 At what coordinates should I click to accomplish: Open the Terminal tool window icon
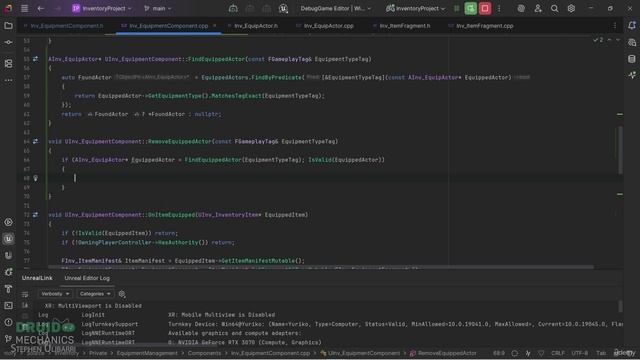click(8, 305)
